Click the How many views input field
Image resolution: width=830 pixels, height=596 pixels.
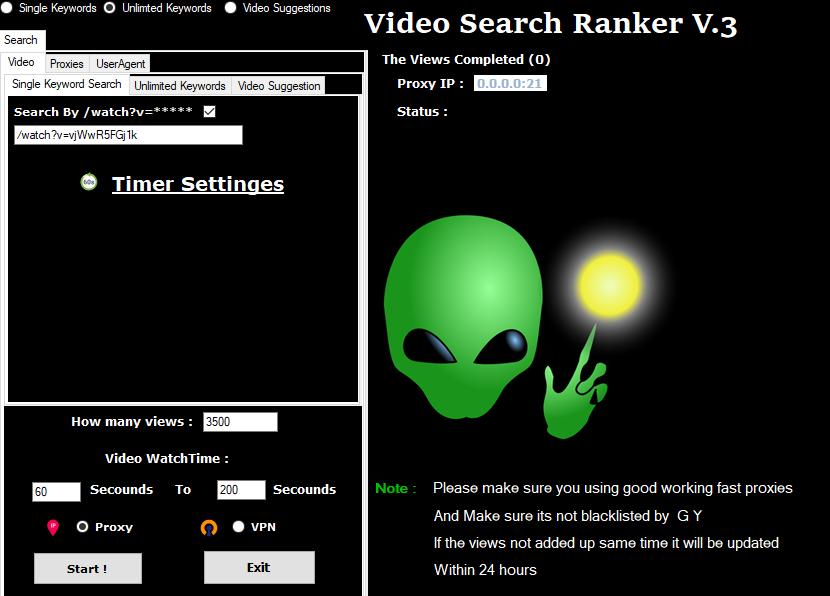coord(240,422)
